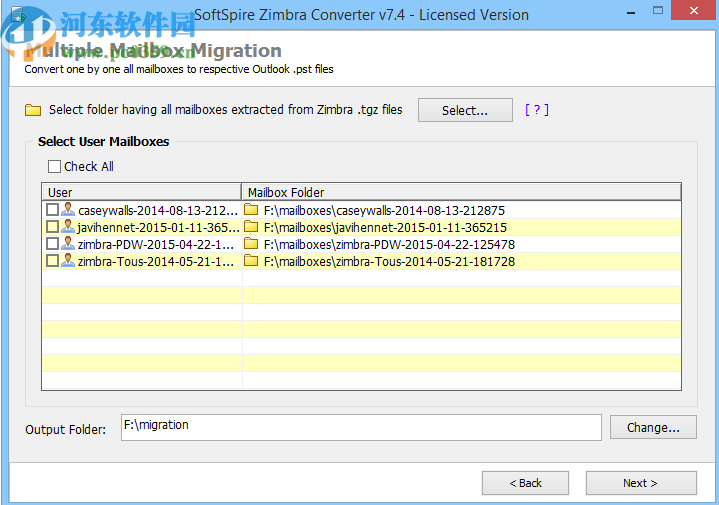The width and height of the screenshot is (719, 505).
Task: Click user icon beside zimbra-PDW-2015-04-22 entry
Action: [68, 244]
